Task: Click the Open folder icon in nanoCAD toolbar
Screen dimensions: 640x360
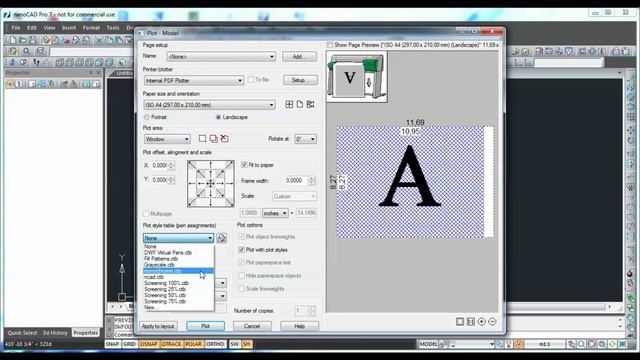Action: pos(22,40)
